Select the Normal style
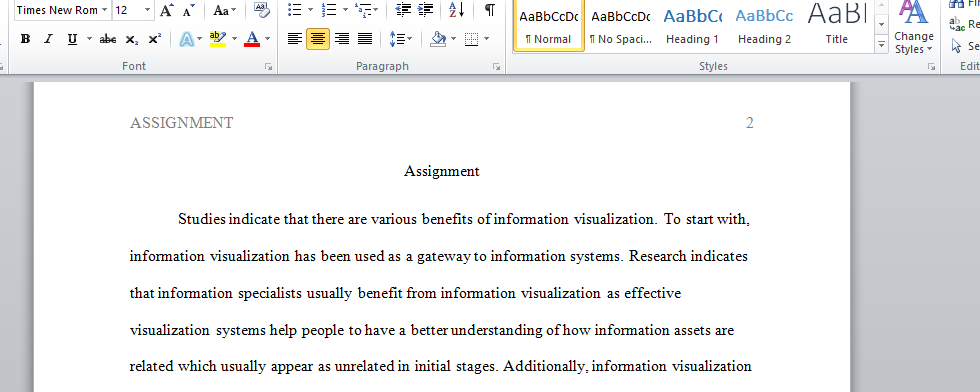 tap(549, 25)
